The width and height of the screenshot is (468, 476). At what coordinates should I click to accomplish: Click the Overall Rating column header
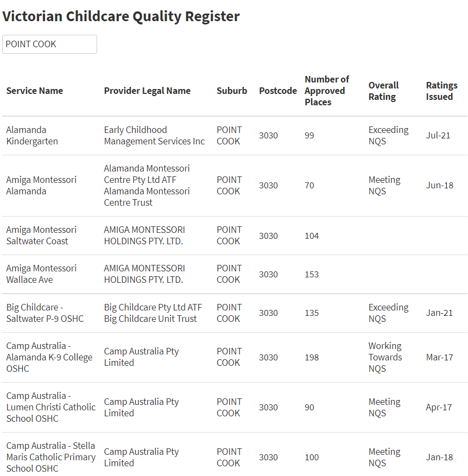[383, 91]
